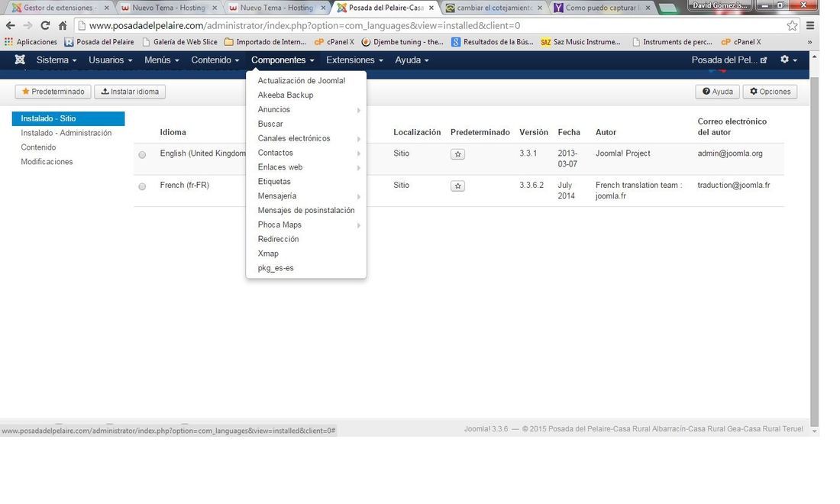Open the Posada del Pel... site link
840x504 pixels.
729,60
